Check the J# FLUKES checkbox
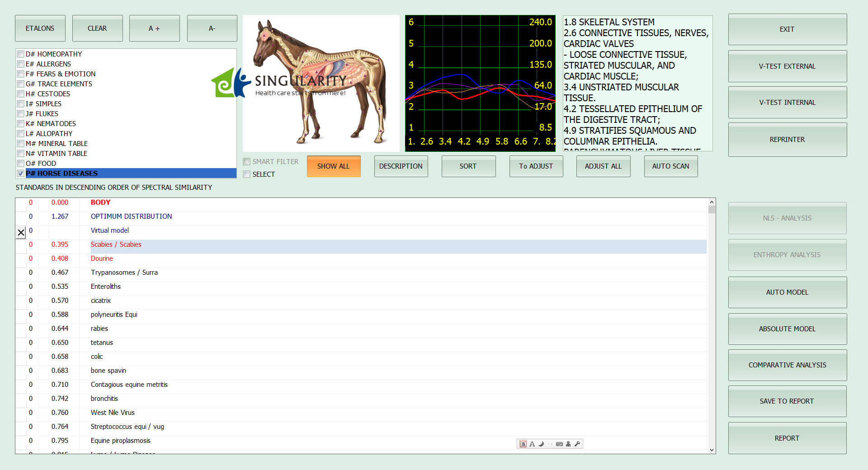Screen dimensions: 868x470 20,114
